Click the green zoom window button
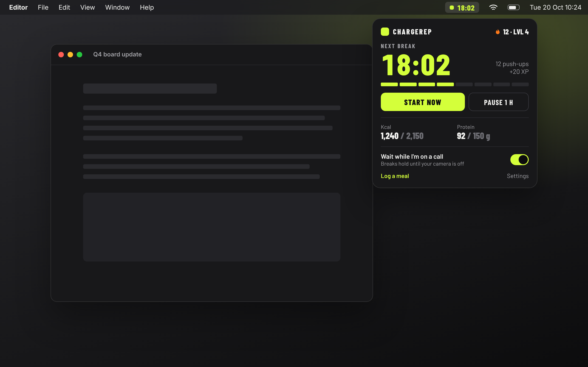The height and width of the screenshot is (367, 588). (79, 55)
